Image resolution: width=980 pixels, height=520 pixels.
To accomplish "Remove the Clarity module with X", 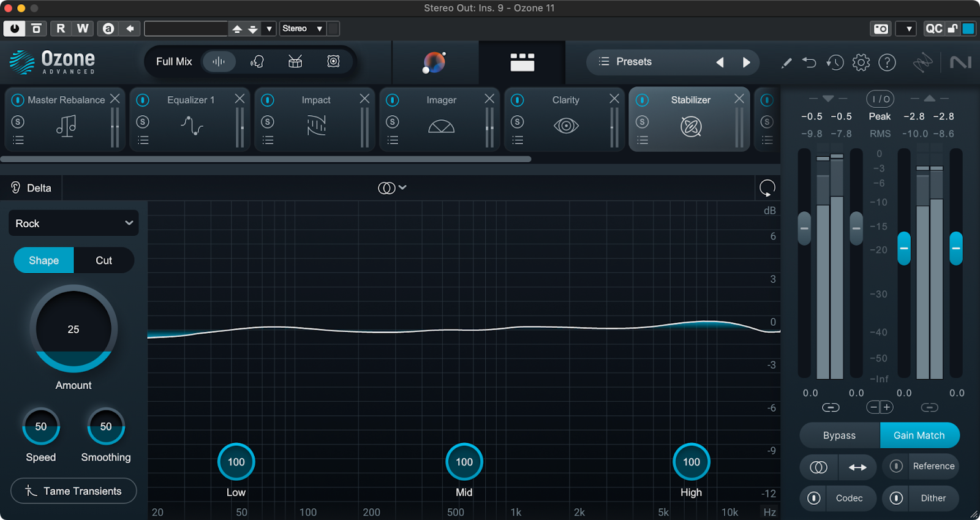I will [614, 99].
